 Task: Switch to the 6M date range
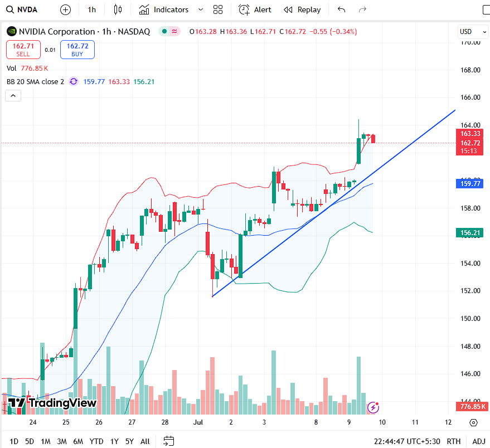click(78, 441)
